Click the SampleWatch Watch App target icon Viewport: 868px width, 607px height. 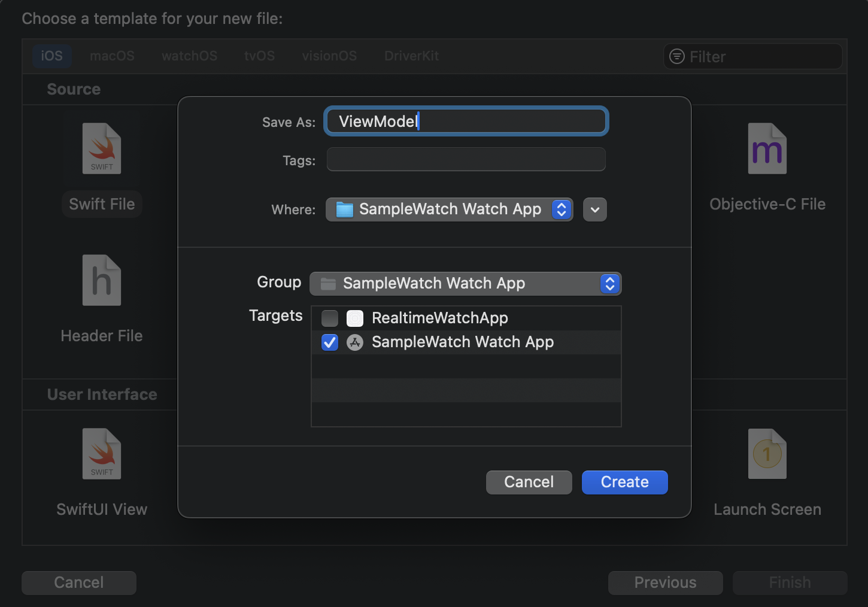point(355,342)
